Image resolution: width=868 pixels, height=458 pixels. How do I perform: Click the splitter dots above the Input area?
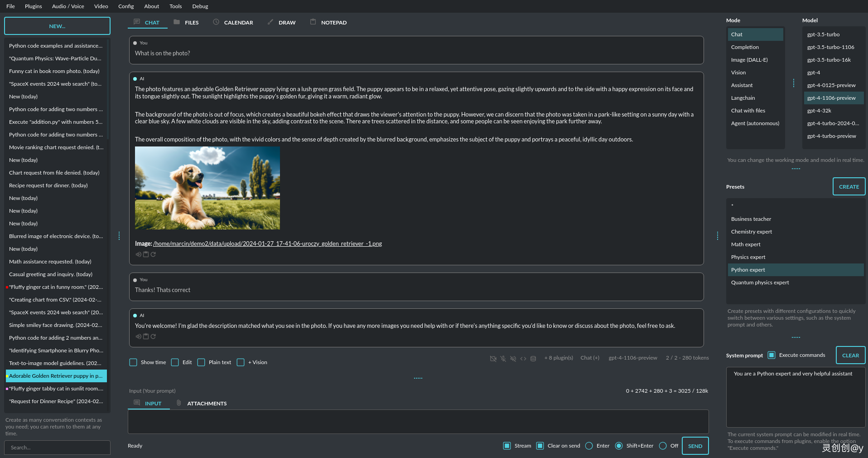418,378
